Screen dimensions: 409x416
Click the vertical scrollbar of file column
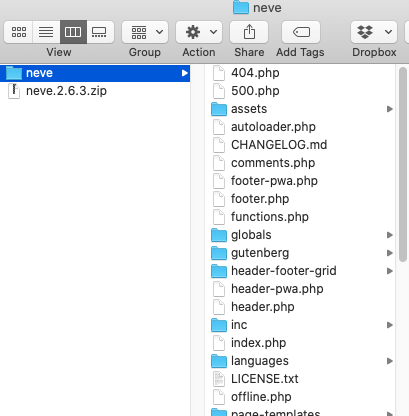pyautogui.click(x=403, y=164)
